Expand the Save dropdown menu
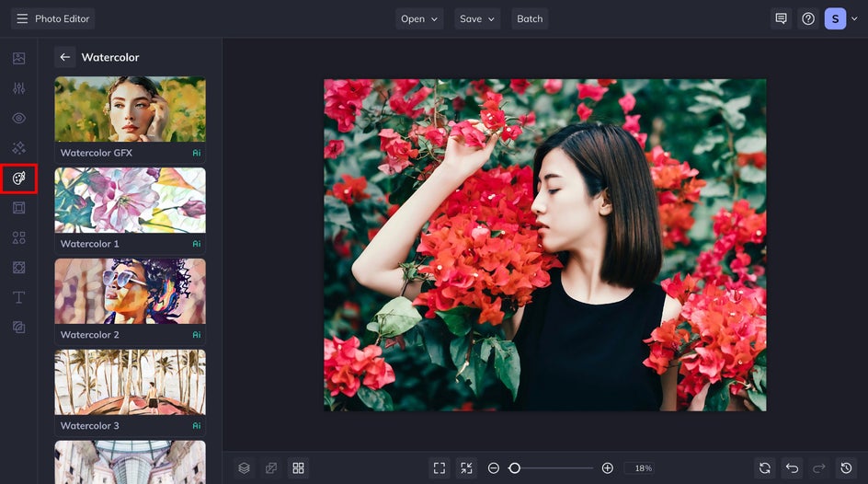868x484 pixels. click(x=477, y=18)
